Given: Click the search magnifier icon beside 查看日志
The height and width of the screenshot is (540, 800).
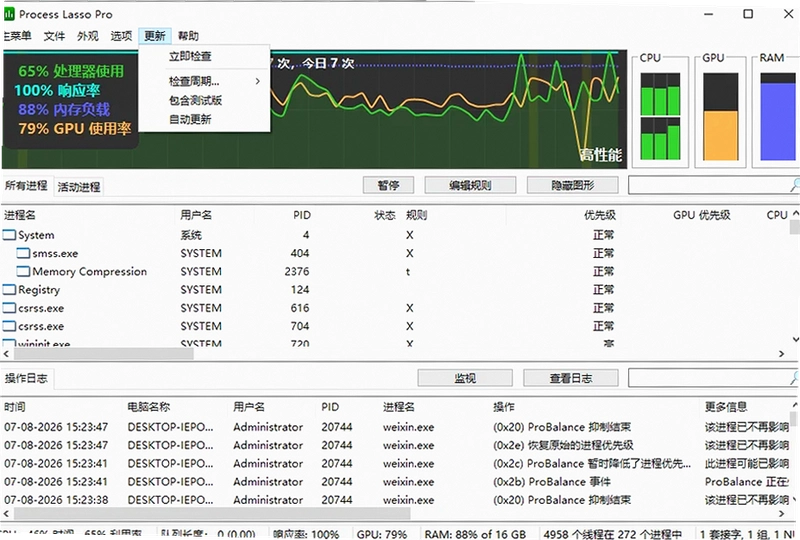Looking at the screenshot, I should pos(794,378).
